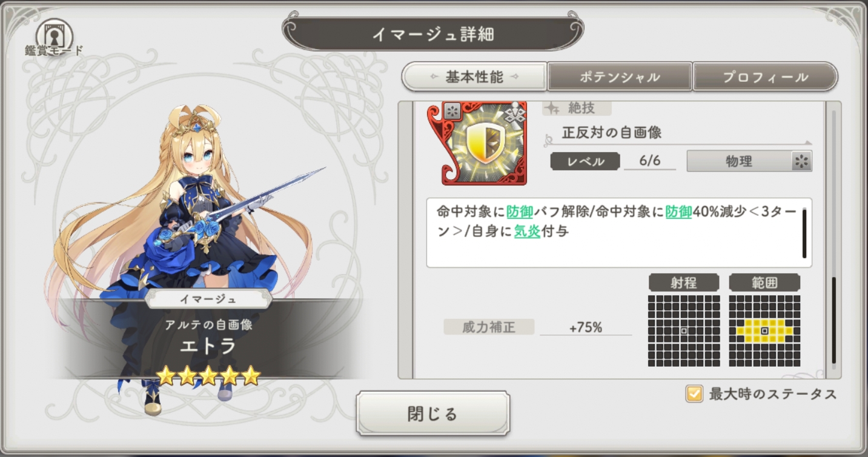Click the 閉じる button

point(433,414)
